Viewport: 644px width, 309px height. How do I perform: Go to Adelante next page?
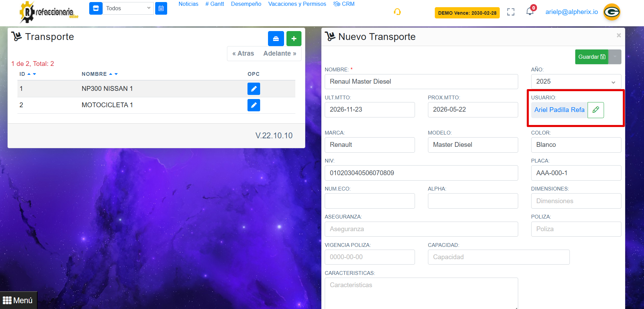pos(280,54)
